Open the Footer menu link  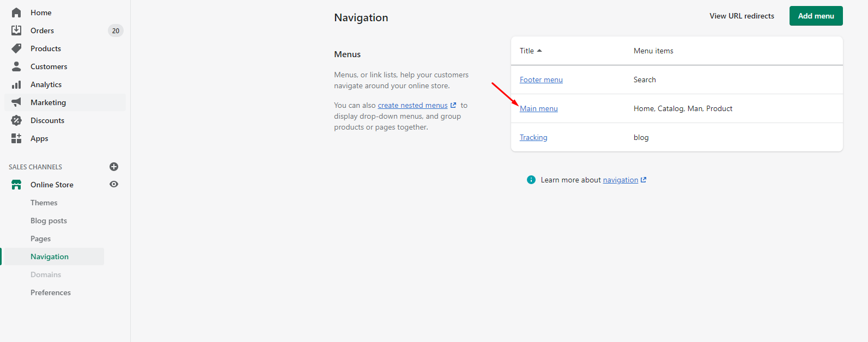click(541, 80)
